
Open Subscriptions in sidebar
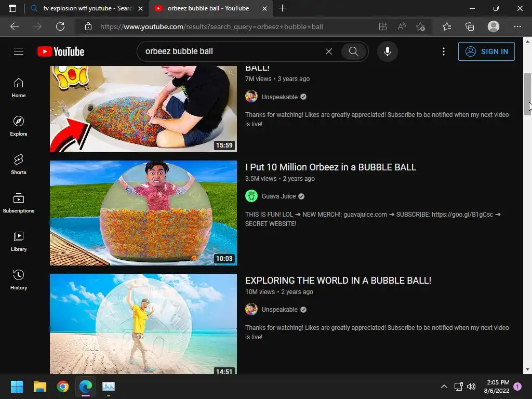19,203
